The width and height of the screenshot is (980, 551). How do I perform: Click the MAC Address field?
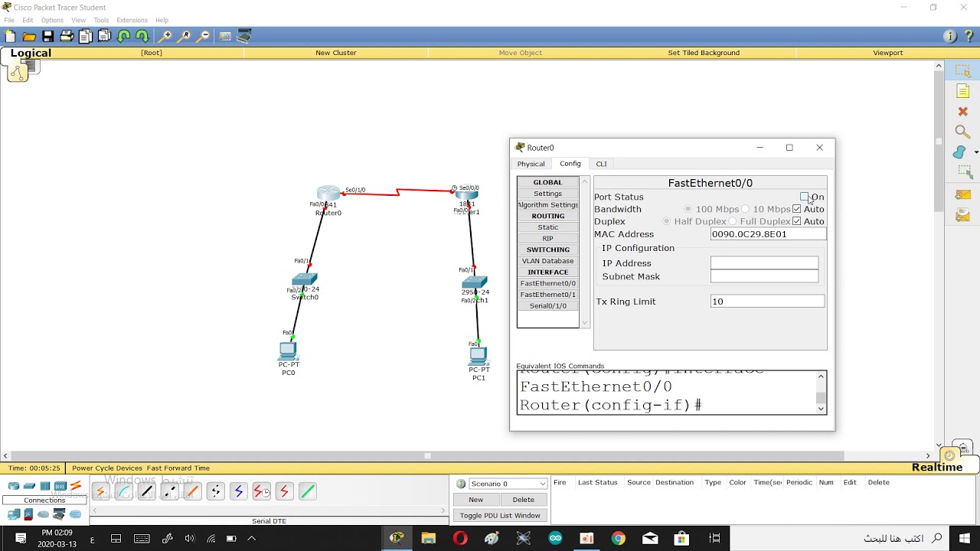tap(769, 234)
